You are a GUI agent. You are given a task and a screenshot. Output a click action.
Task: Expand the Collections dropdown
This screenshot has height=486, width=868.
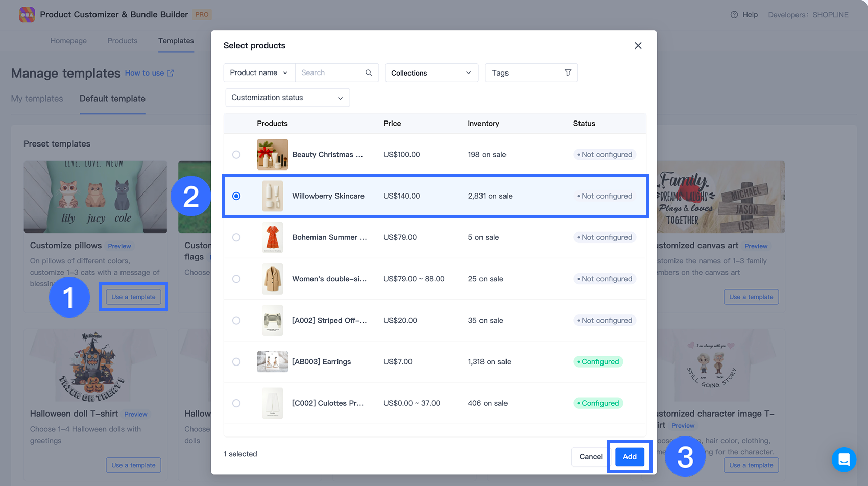point(431,72)
